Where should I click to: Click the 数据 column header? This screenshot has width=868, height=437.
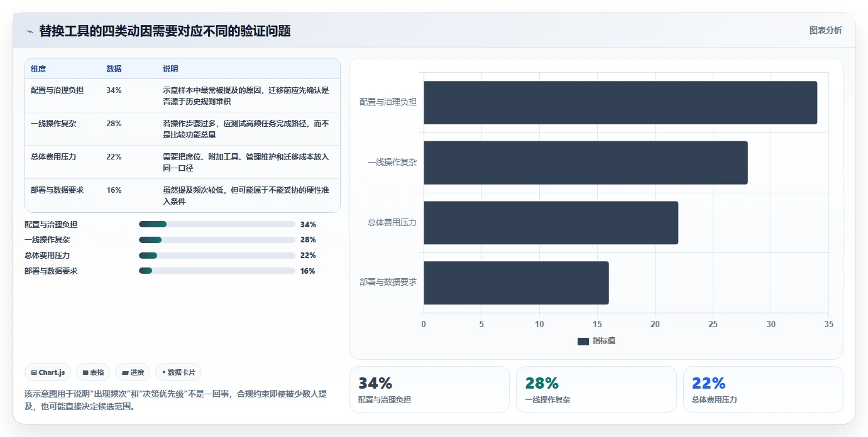pyautogui.click(x=114, y=69)
